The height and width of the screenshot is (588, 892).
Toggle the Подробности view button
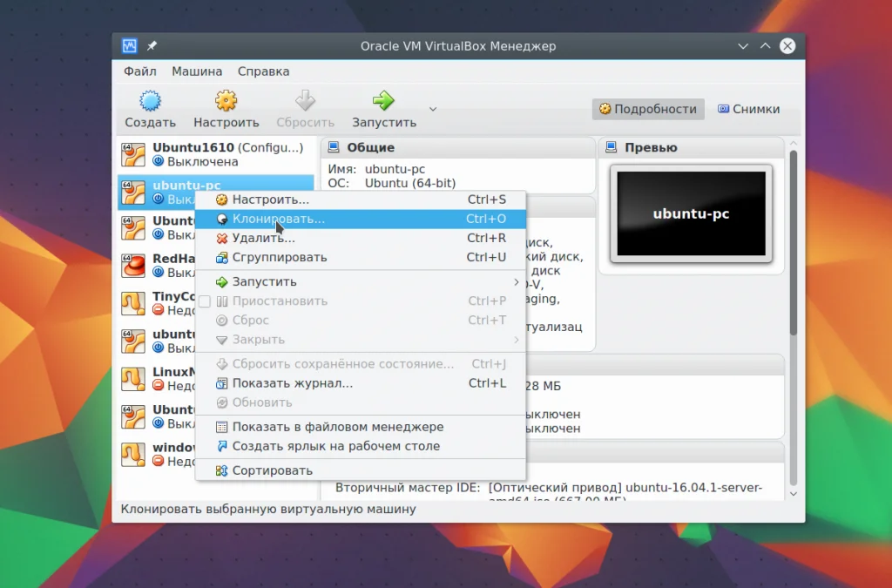648,109
